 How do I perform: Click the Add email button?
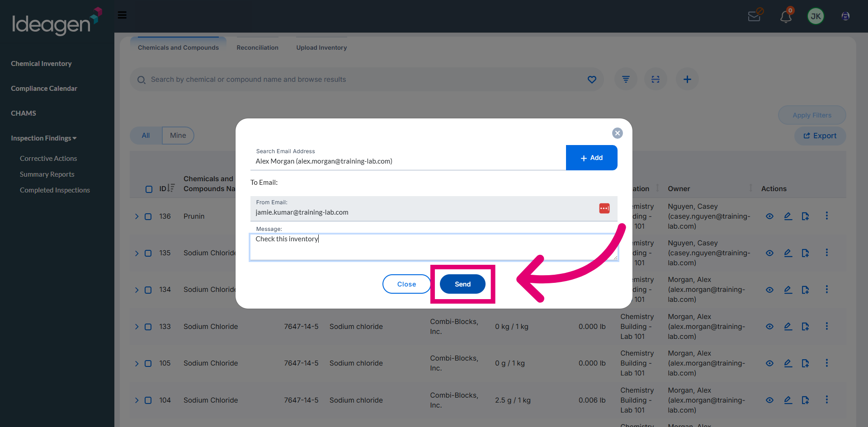click(x=591, y=158)
